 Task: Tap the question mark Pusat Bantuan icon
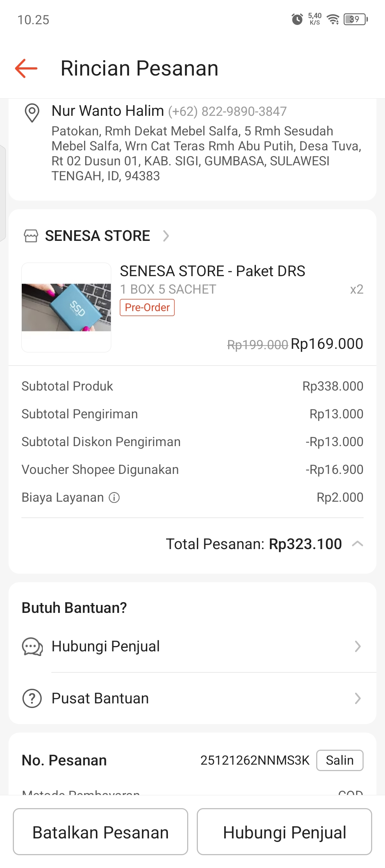[x=32, y=698]
